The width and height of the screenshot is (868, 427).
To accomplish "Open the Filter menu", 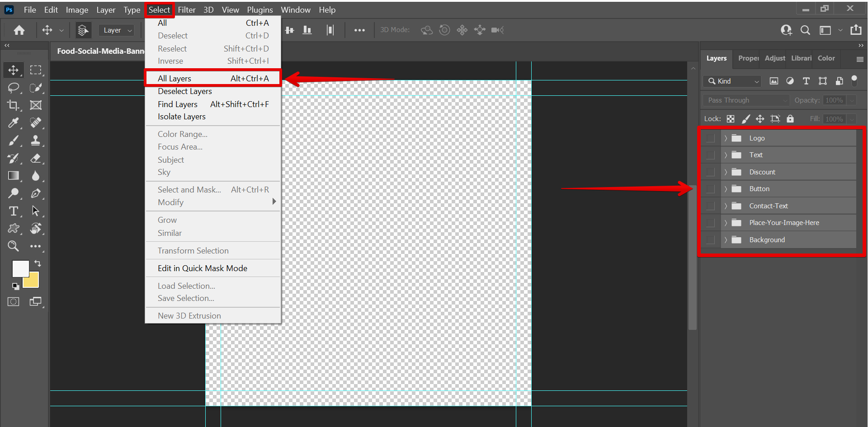I will tap(187, 9).
